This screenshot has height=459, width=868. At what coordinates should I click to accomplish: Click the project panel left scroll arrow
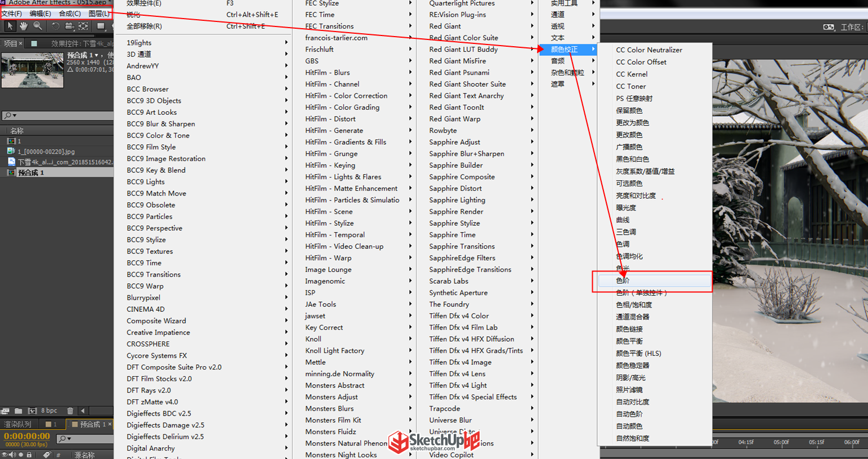(x=83, y=411)
